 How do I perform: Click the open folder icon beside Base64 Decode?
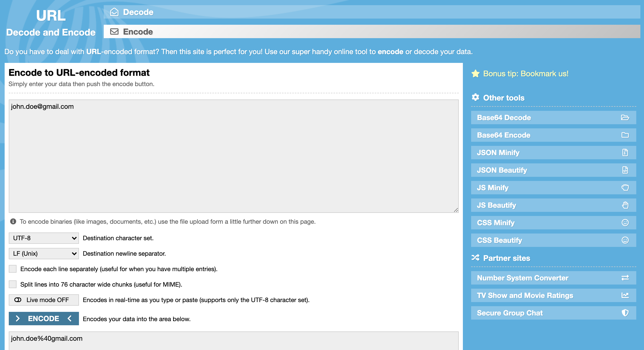pos(625,118)
